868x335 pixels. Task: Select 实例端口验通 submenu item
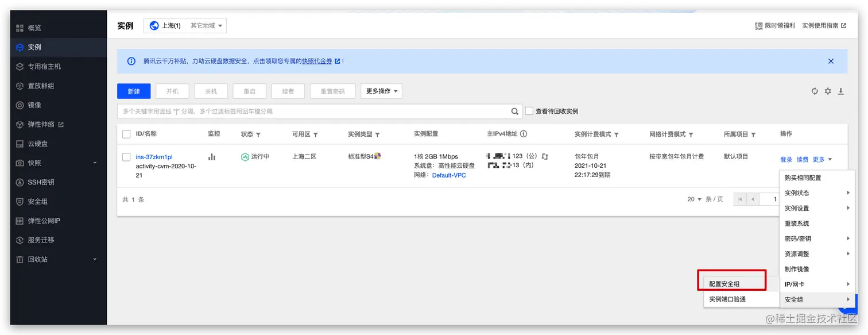[x=741, y=299]
